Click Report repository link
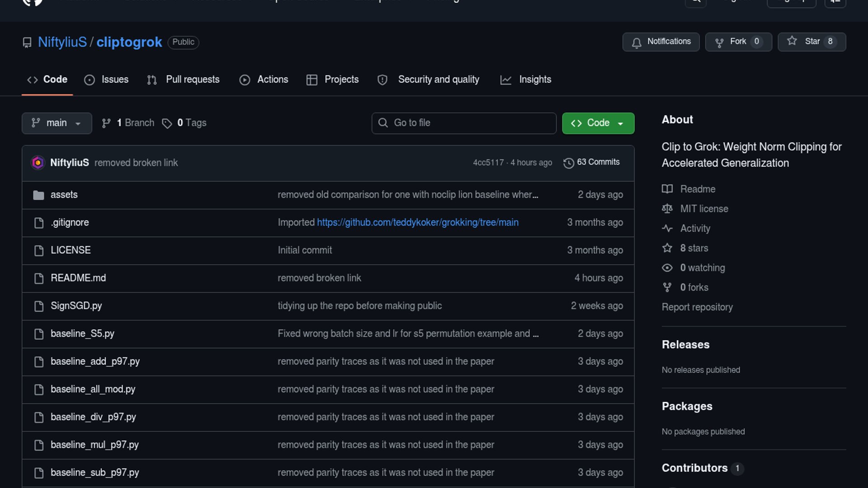The image size is (868, 488). click(x=697, y=307)
